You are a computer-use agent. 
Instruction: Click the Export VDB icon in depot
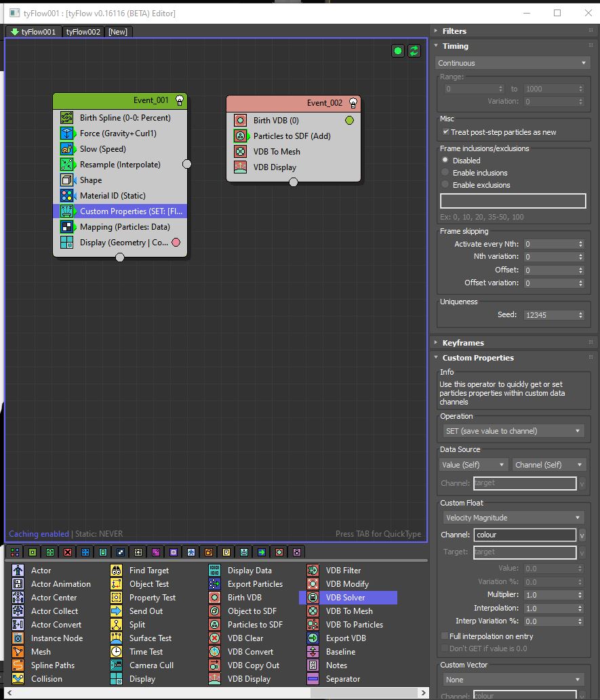click(313, 638)
